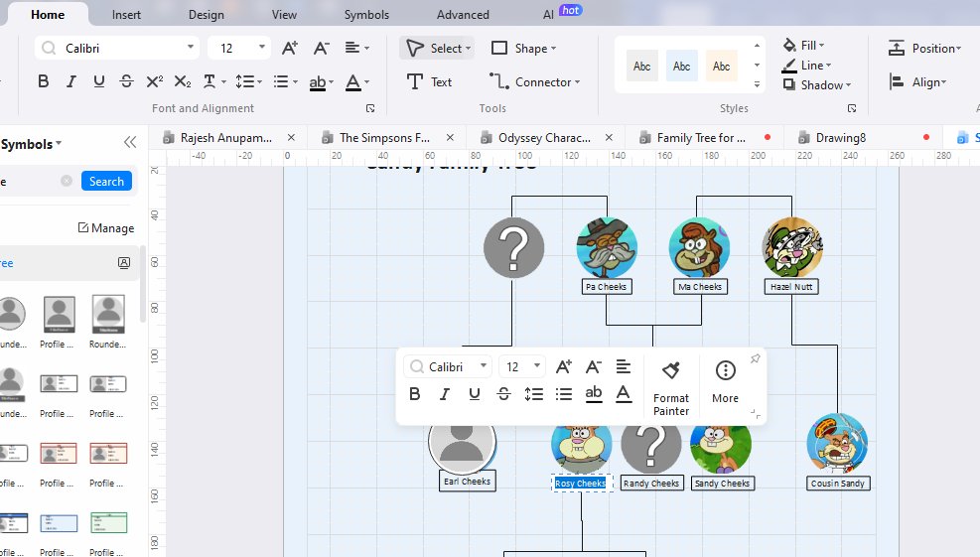980x557 pixels.
Task: Click alignment icon in floating toolbar
Action: pyautogui.click(x=624, y=366)
